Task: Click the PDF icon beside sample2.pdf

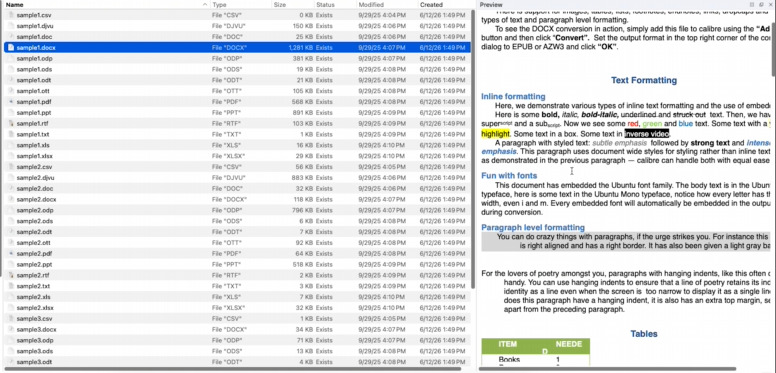Action: point(11,254)
